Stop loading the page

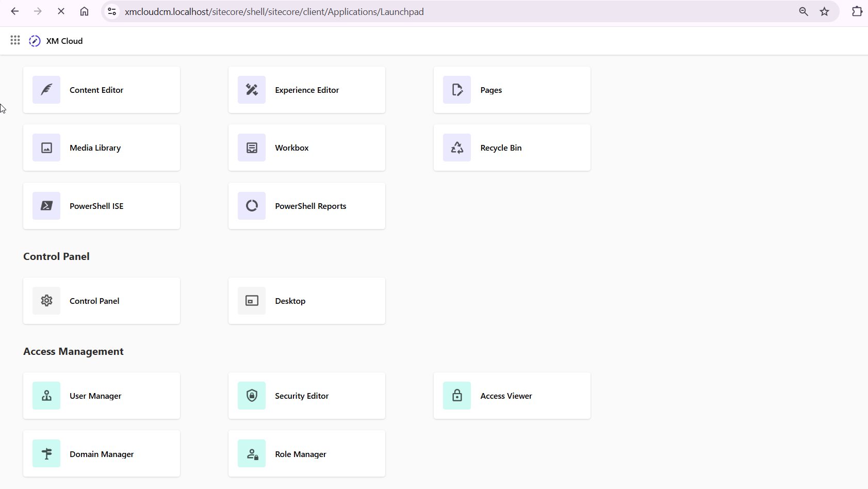61,11
